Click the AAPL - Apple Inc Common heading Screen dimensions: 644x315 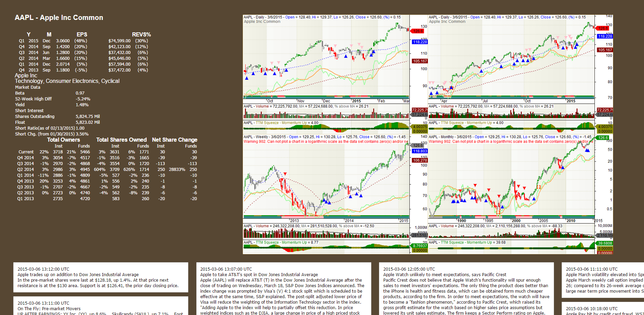(59, 18)
